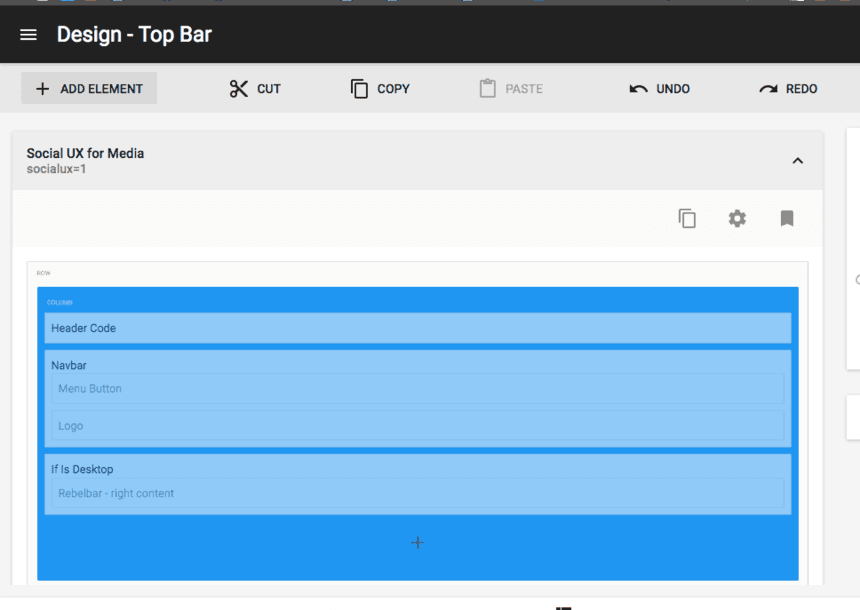
Task: Collapse the Social UX for Media panel
Action: click(x=797, y=161)
